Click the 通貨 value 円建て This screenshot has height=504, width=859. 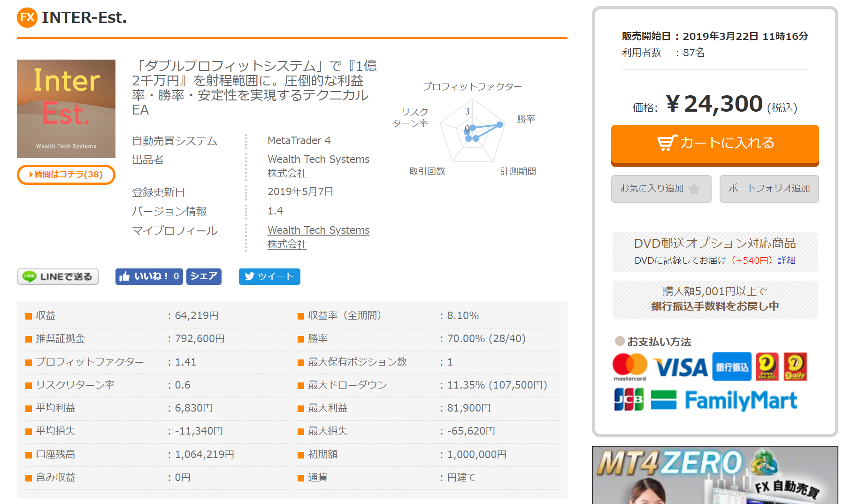[x=461, y=477]
